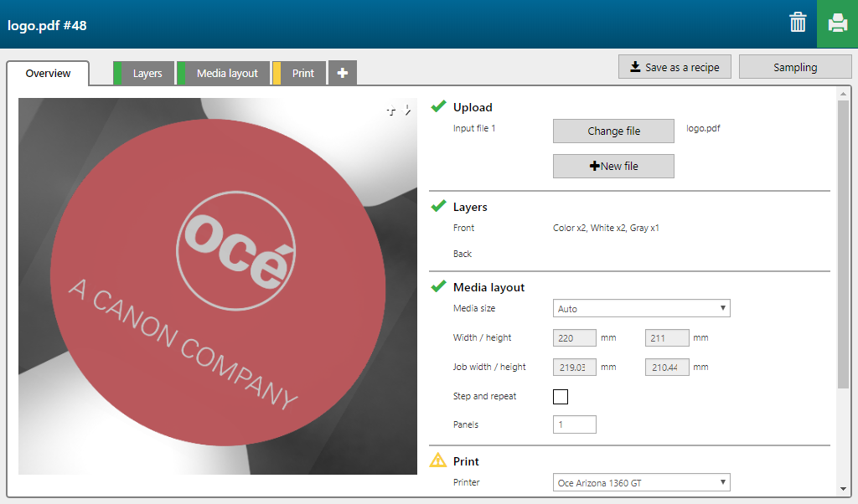Click the 'Front' layer label

click(x=463, y=228)
